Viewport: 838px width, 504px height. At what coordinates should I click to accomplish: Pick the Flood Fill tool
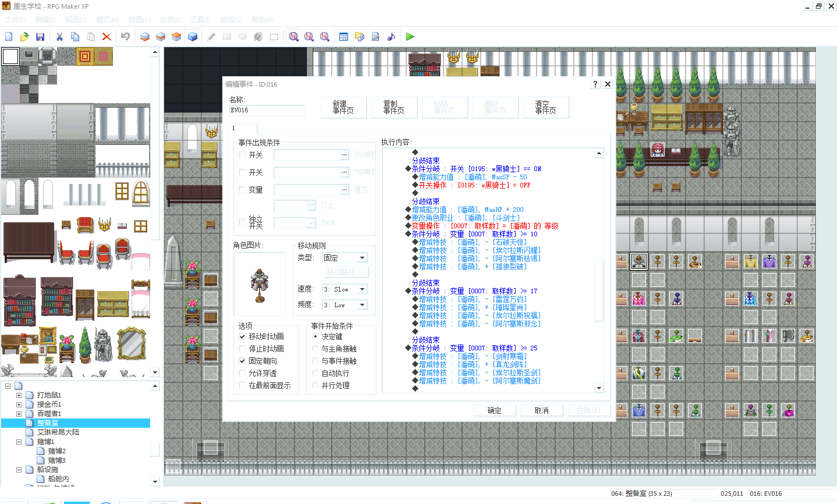(258, 37)
